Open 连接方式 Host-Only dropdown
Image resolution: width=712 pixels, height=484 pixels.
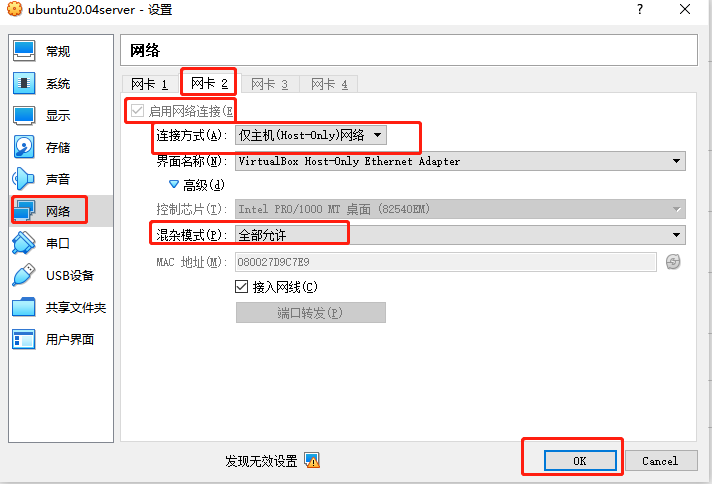click(x=311, y=135)
